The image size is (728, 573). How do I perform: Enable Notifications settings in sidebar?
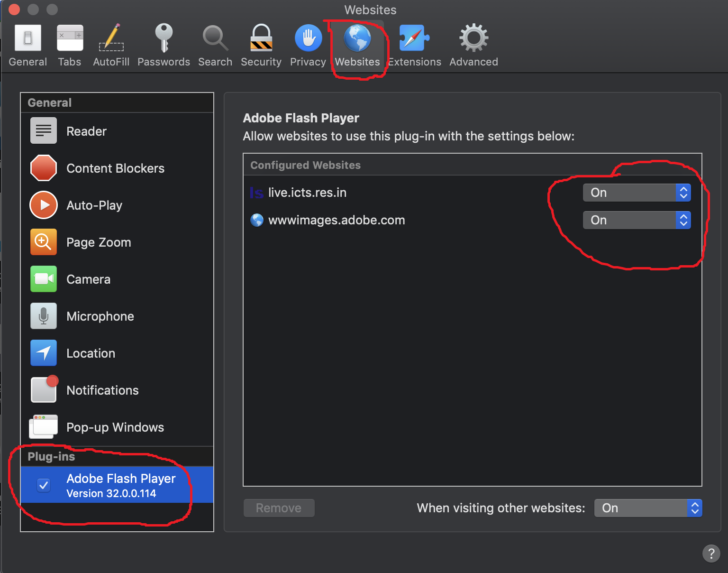[43, 389]
